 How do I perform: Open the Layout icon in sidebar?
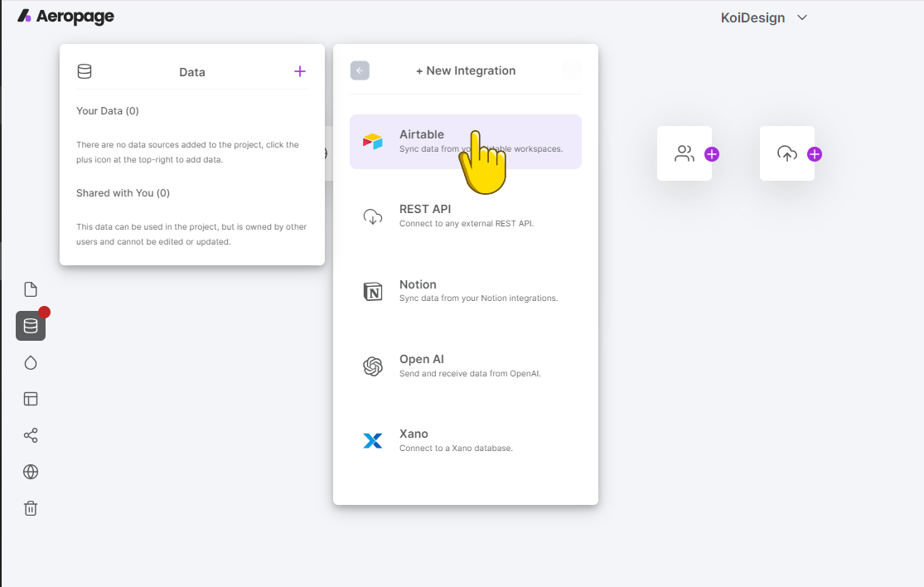(x=31, y=399)
